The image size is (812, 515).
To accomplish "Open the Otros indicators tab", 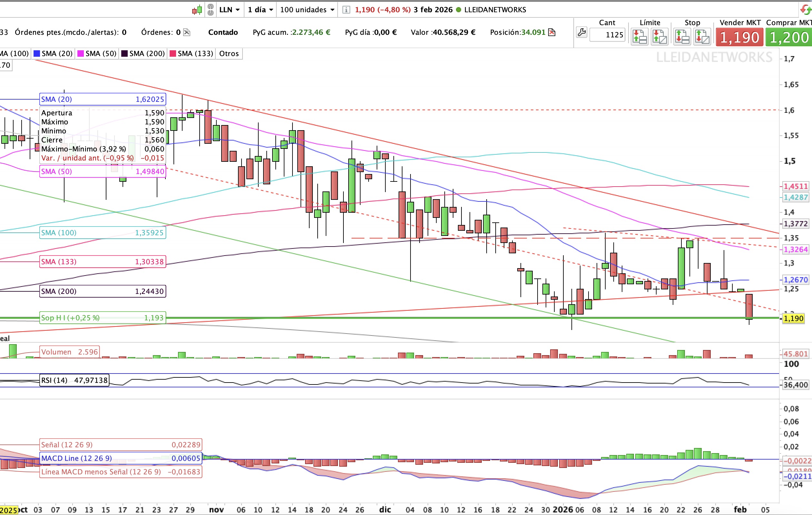I will 229,53.
